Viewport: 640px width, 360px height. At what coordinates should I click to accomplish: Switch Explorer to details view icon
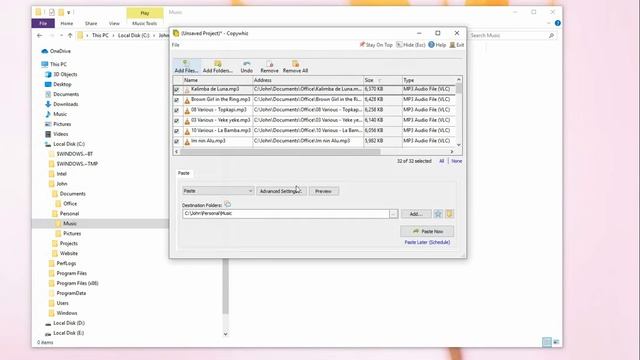[x=547, y=342]
